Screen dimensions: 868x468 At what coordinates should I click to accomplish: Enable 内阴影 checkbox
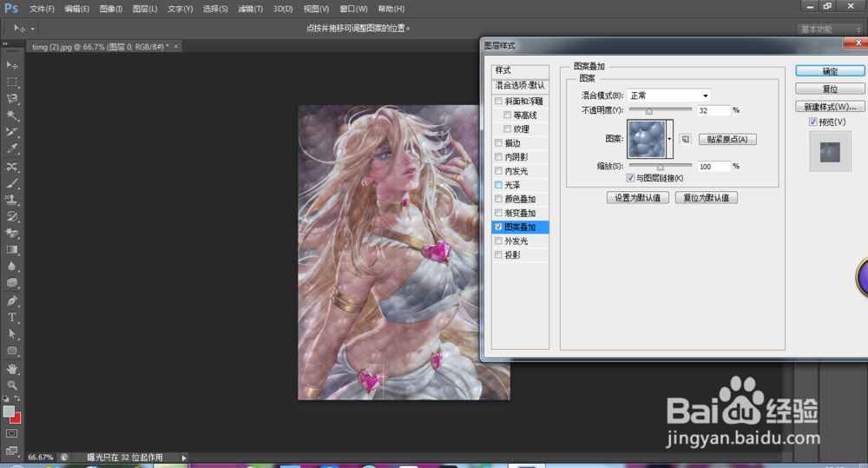tap(499, 157)
